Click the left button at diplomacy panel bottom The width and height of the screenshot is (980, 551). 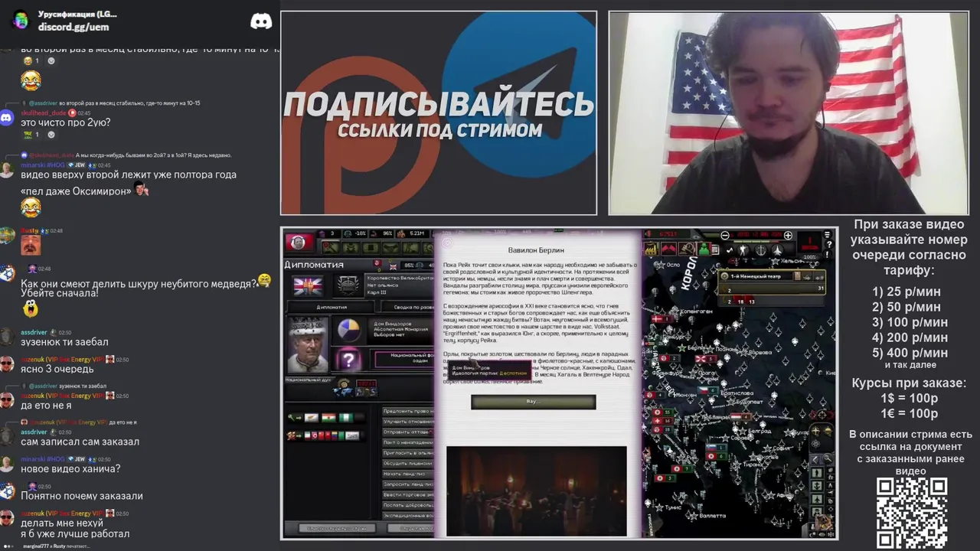pos(337,528)
